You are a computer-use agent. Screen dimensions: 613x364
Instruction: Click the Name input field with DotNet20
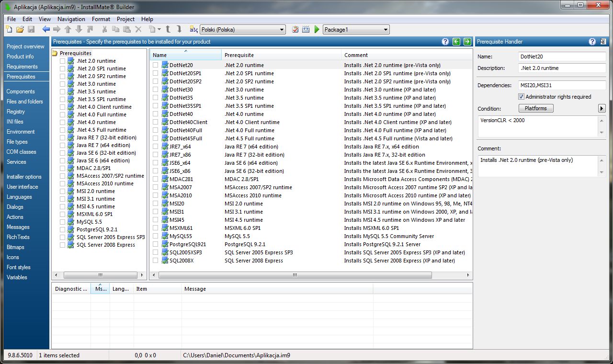(562, 57)
